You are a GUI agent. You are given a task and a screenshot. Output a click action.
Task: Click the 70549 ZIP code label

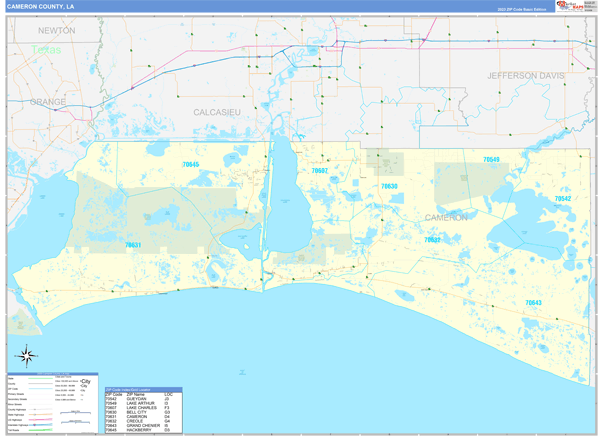(x=490, y=160)
